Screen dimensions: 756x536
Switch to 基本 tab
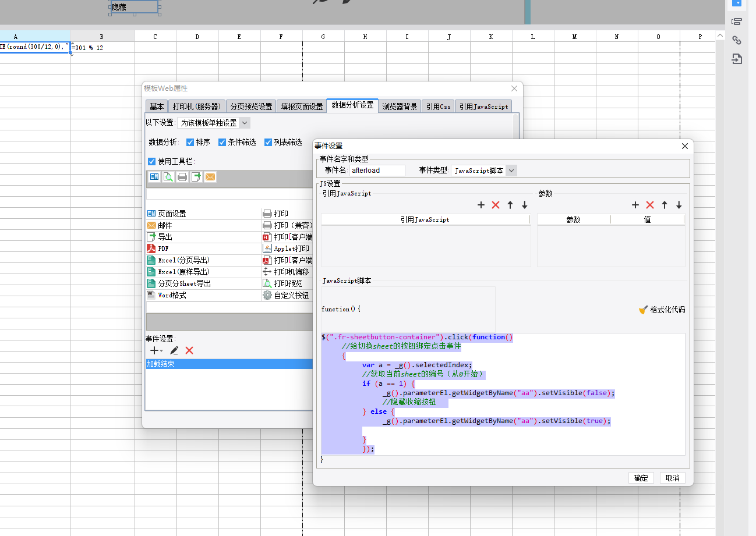pos(157,107)
